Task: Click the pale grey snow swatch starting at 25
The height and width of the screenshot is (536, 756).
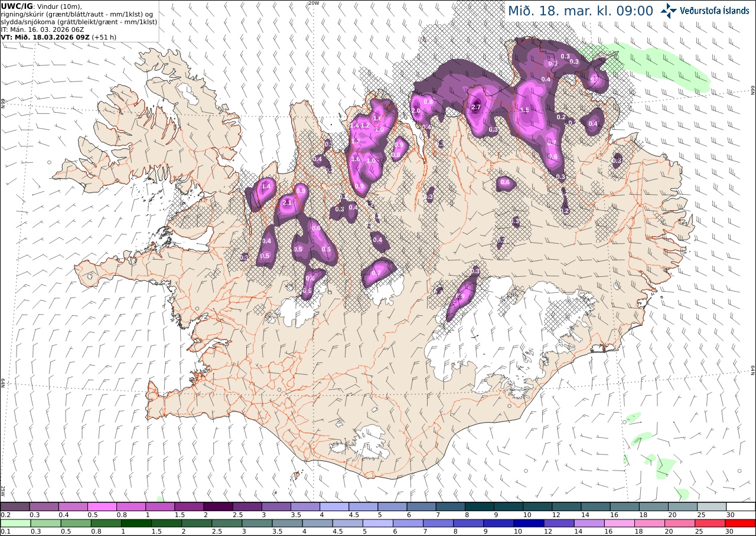Action: 712,506
